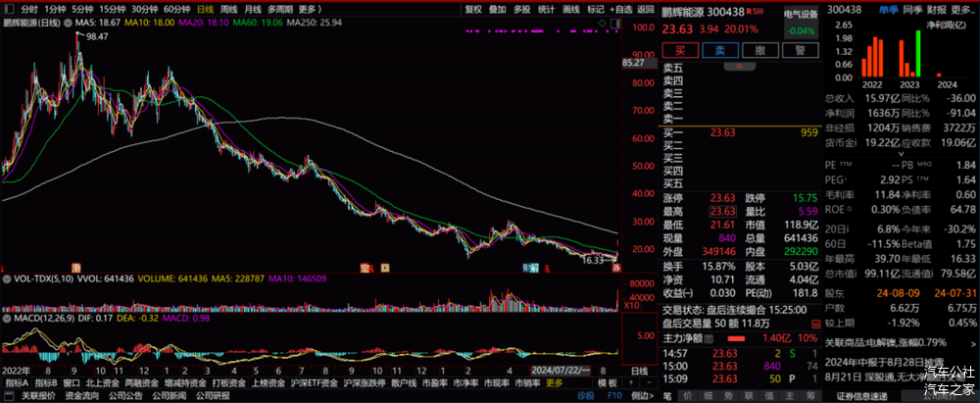
Task: Open the 画线 drawing tools
Action: 571,10
